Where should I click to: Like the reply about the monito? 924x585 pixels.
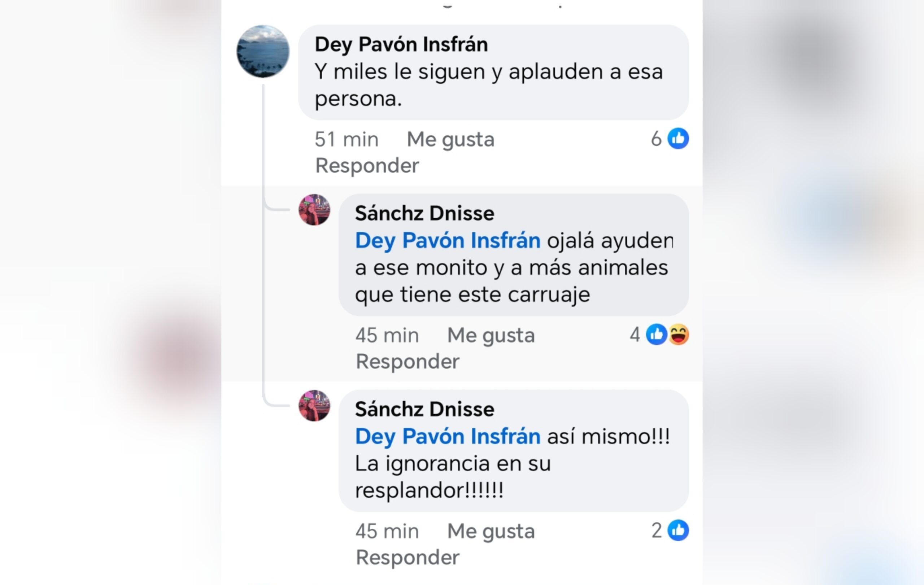click(x=491, y=335)
